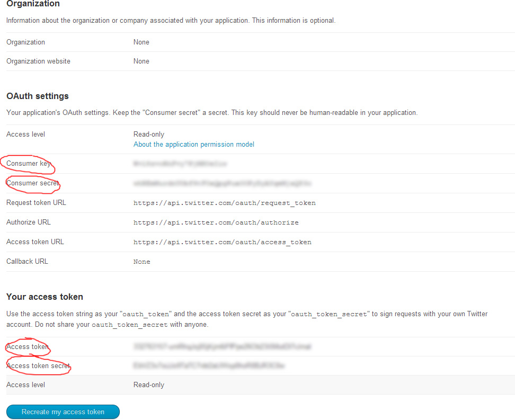
Task: Click the Callback URL row showing None
Action: pos(141,261)
